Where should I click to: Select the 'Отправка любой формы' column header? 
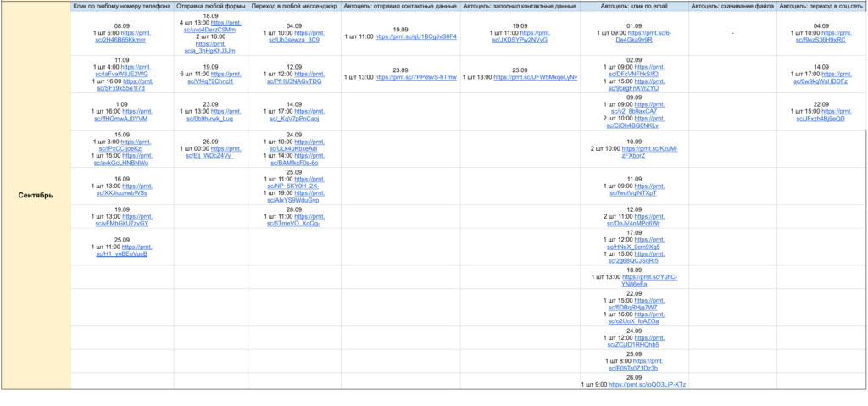[x=211, y=7]
